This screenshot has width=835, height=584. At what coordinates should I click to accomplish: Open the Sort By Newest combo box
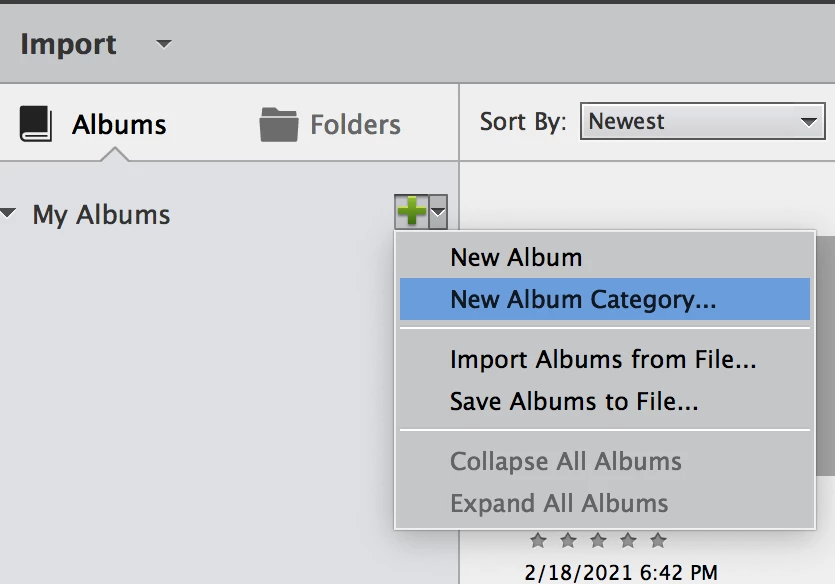pos(702,121)
